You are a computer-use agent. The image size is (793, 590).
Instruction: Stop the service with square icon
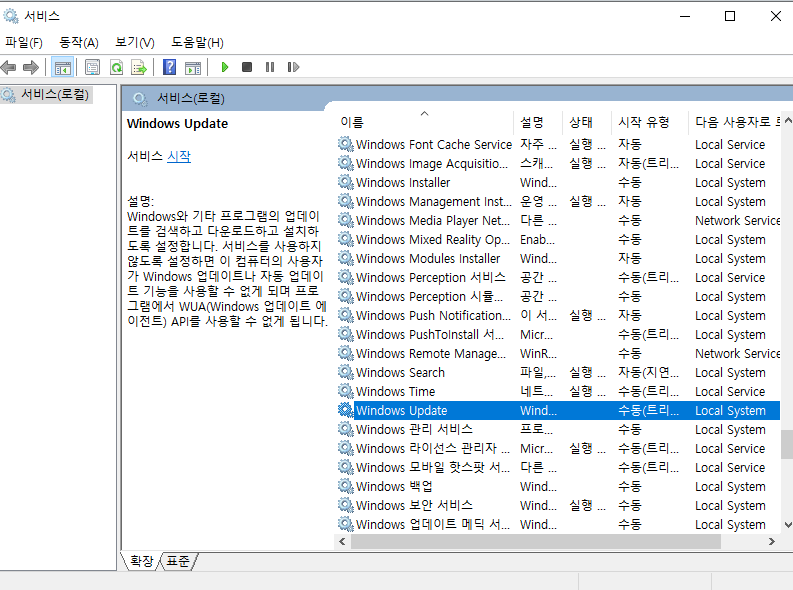coord(247,67)
